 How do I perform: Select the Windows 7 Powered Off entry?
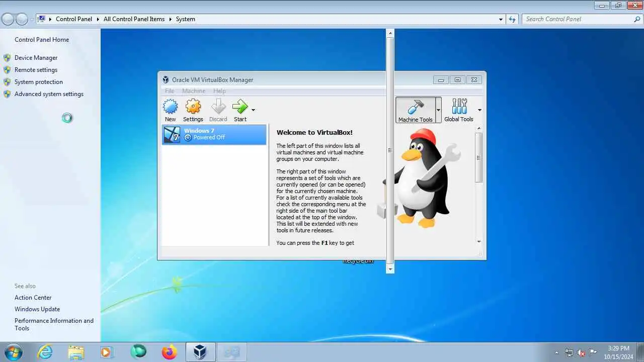point(214,135)
